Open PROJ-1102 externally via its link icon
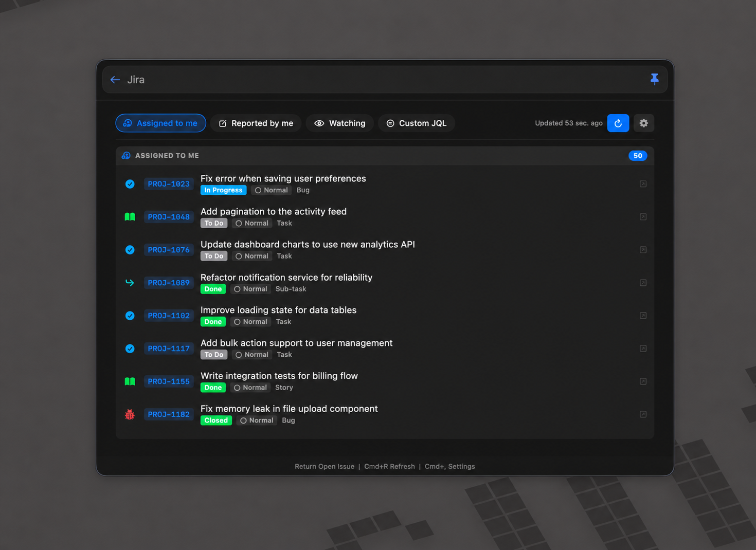 (643, 316)
